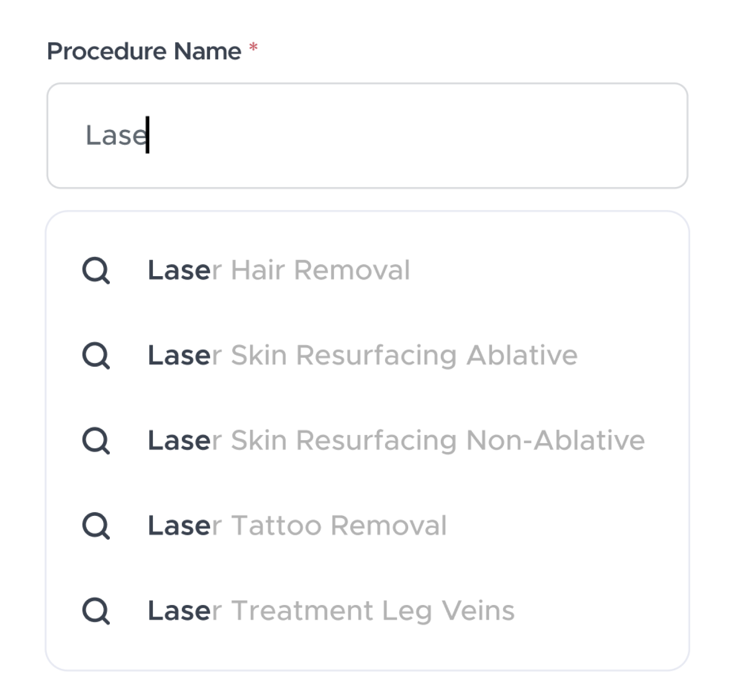Click magnifier icon for Laser Skin Resurfacing Non-Ablative
This screenshot has height=700, width=731.
pyautogui.click(x=96, y=441)
